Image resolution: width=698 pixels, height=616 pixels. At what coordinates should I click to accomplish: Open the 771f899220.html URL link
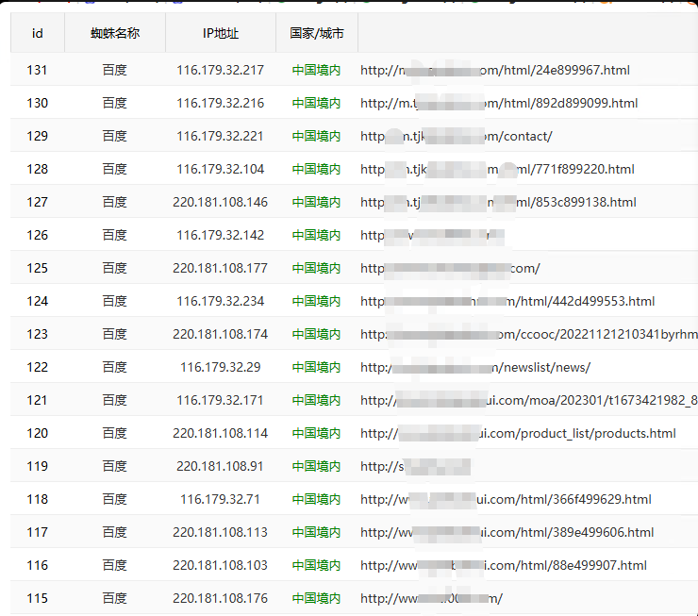497,169
